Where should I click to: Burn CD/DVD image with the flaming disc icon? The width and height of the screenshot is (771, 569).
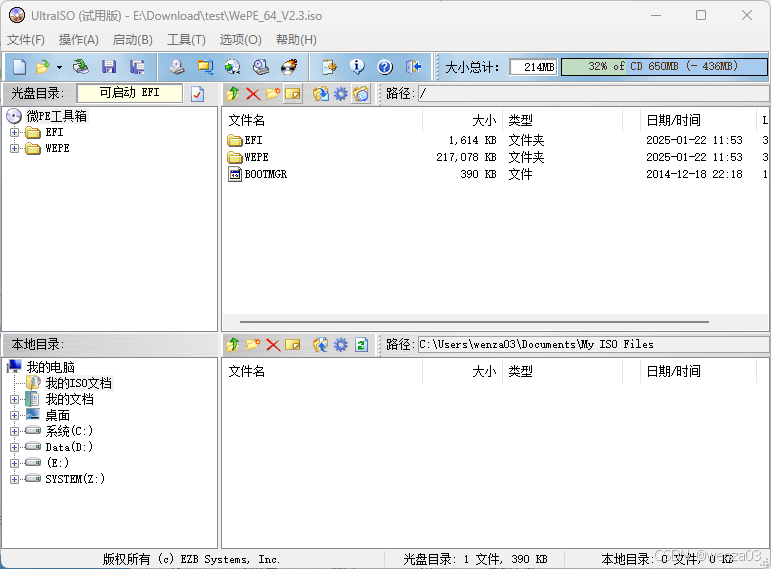click(289, 67)
